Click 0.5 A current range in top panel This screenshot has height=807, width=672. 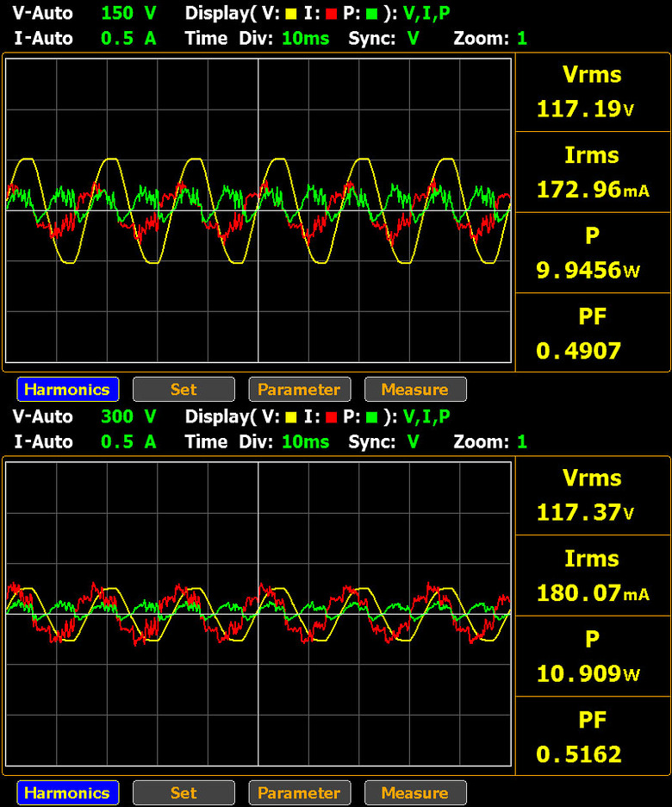[x=128, y=38]
